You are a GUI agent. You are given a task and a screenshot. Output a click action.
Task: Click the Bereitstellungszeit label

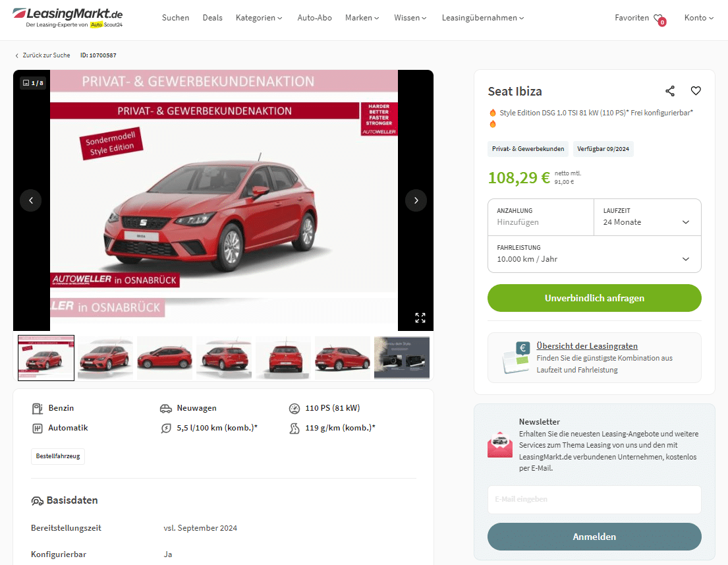click(66, 528)
